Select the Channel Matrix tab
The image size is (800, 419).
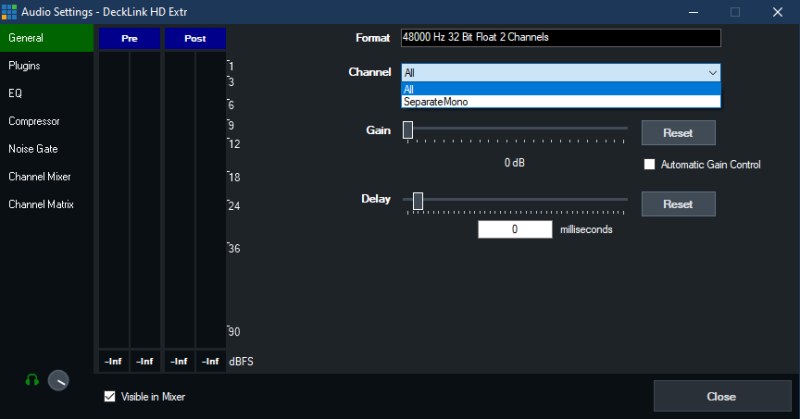(x=40, y=205)
